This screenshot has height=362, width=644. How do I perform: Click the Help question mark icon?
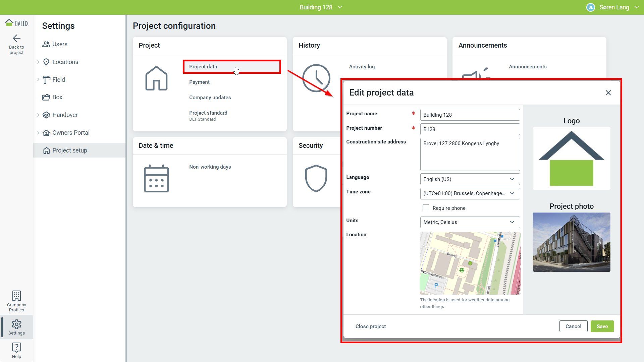(16, 347)
